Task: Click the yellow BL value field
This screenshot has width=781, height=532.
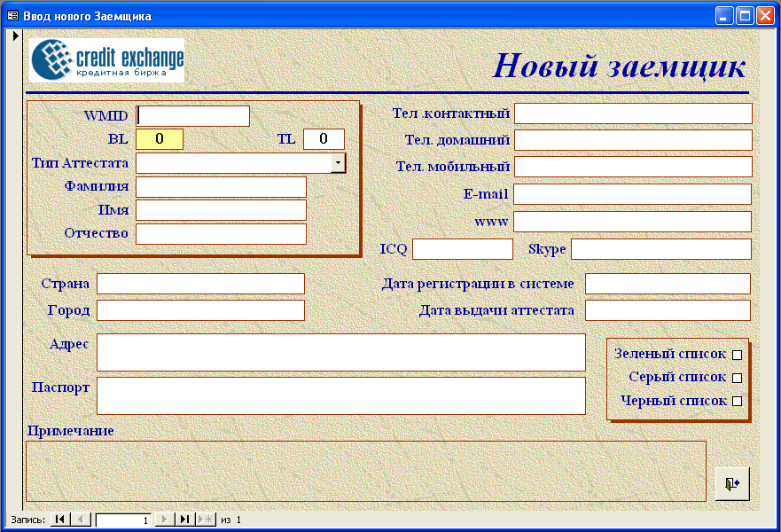Action: pyautogui.click(x=160, y=139)
